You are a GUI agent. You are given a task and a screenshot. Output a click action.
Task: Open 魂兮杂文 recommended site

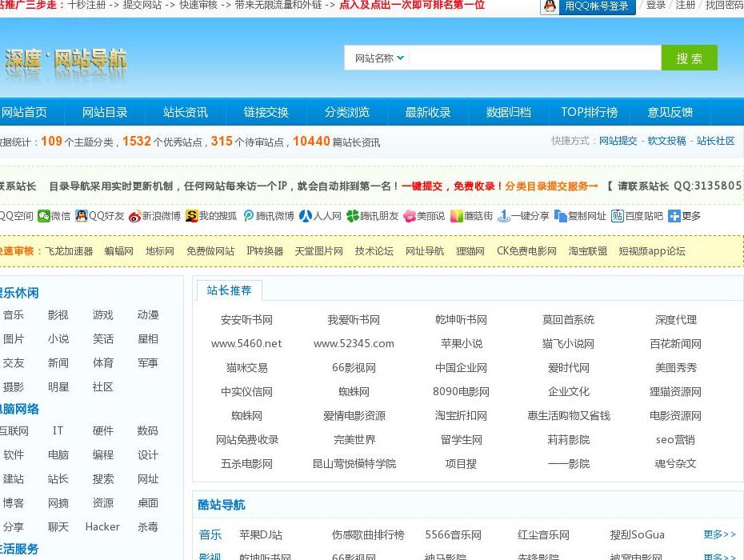coord(676,464)
